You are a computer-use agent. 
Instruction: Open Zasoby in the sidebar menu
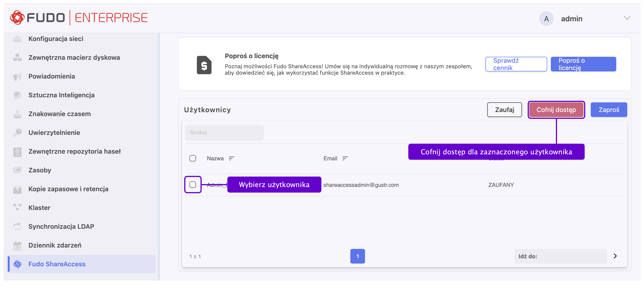[39, 170]
